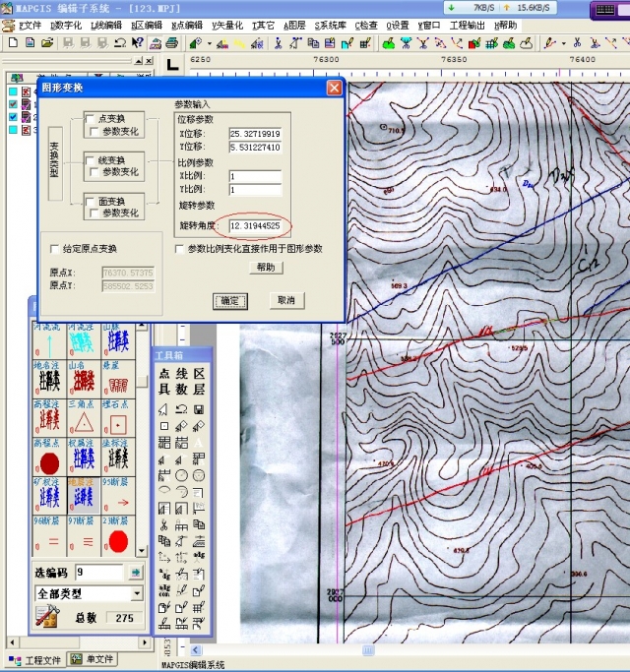Open the 全部类型 dropdown list

point(136,594)
